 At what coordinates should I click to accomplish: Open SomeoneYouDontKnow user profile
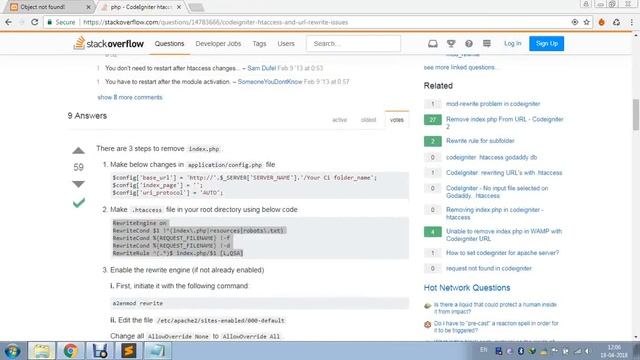(270, 82)
